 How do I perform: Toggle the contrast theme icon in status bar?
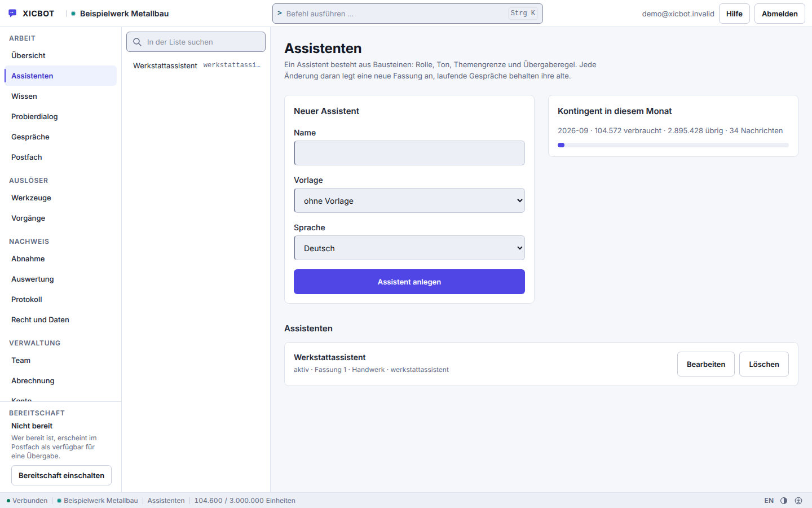pyautogui.click(x=784, y=501)
